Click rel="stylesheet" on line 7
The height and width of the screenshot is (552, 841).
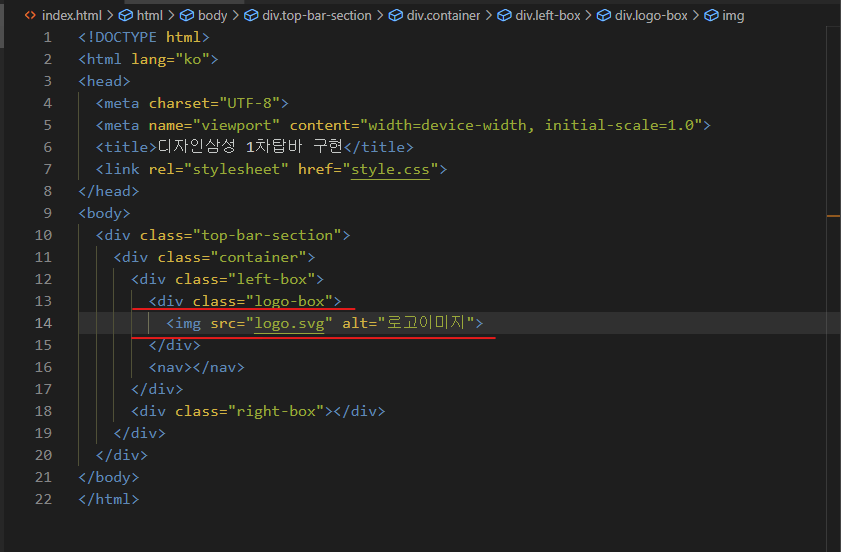tap(218, 170)
